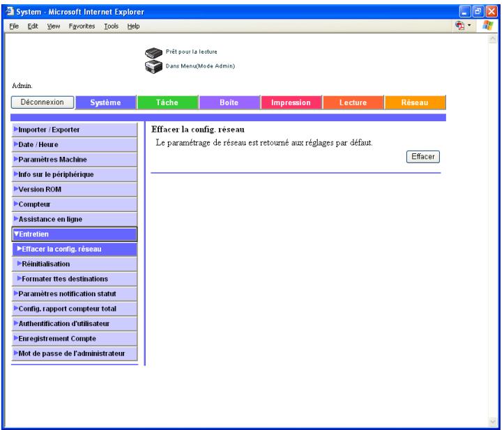Open the PDF toolbar dropdown arrow

pyautogui.click(x=469, y=25)
